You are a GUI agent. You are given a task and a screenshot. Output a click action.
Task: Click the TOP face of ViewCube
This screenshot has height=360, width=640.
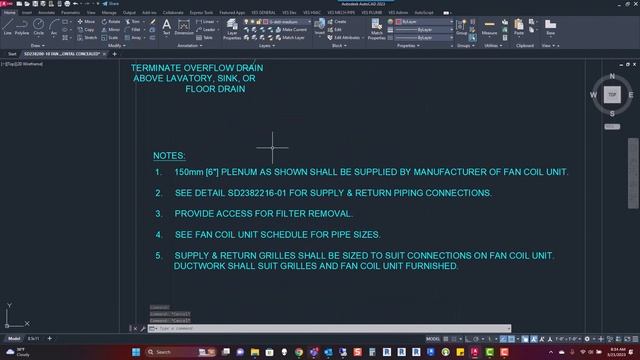612,95
